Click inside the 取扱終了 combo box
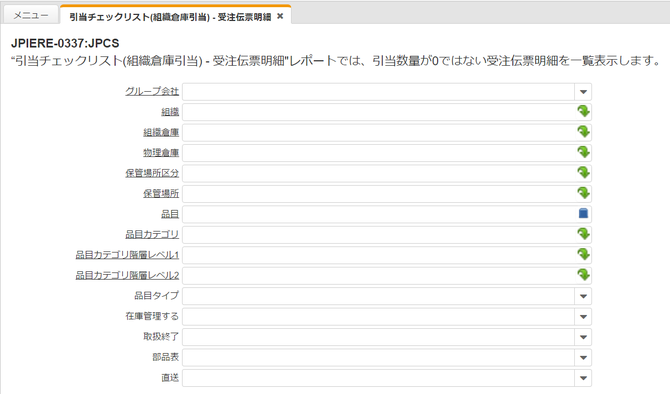The height and width of the screenshot is (394, 670). pos(379,337)
